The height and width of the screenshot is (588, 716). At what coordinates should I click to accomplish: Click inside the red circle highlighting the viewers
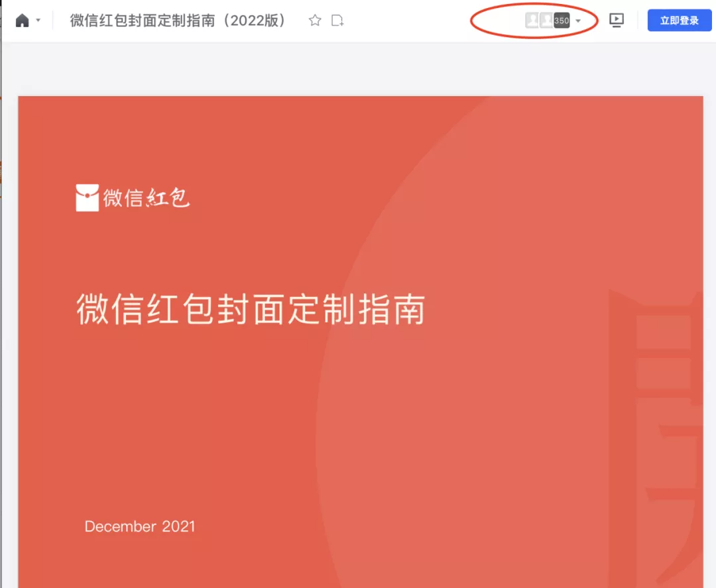click(534, 20)
